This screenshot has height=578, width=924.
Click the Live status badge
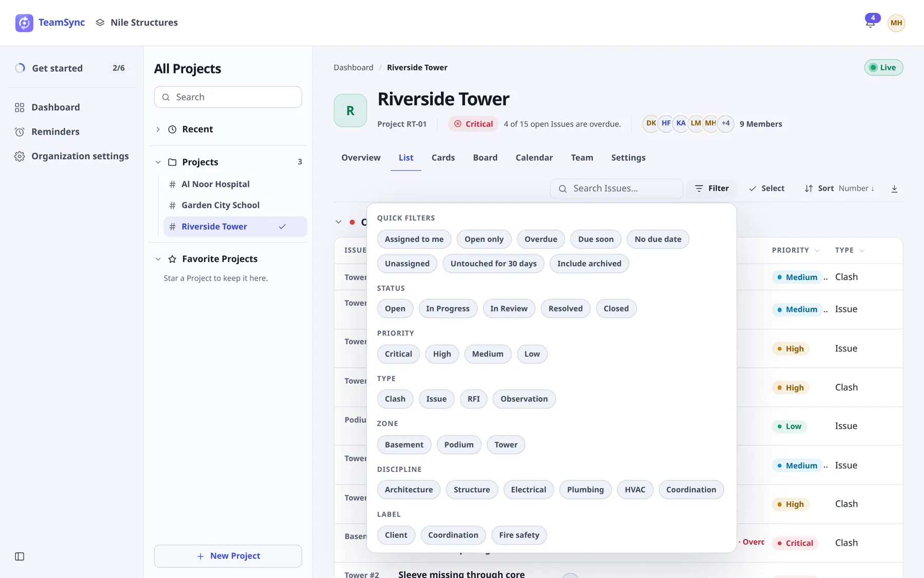point(883,67)
